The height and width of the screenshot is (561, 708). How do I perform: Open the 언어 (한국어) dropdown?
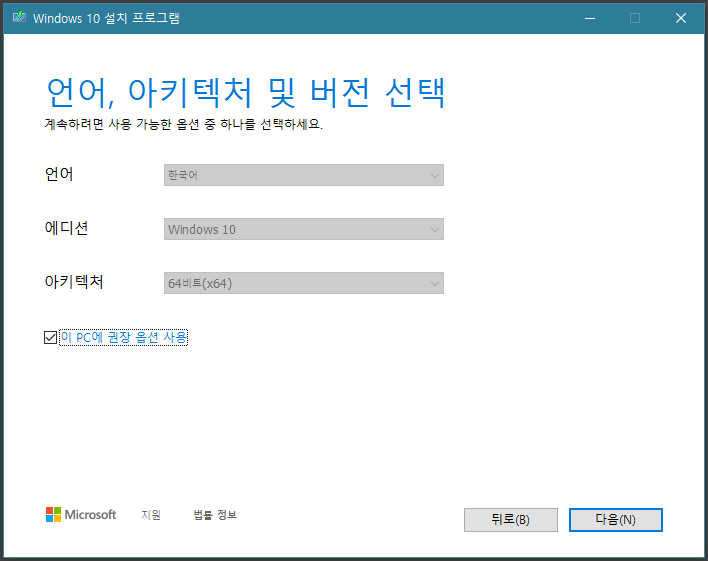pyautogui.click(x=303, y=175)
